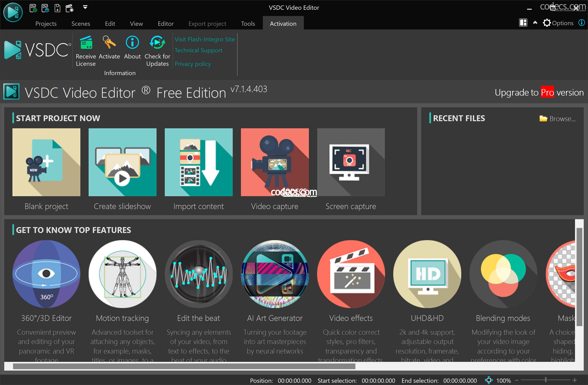This screenshot has width=588, height=385.
Task: Click the Position time value
Action: coord(295,380)
